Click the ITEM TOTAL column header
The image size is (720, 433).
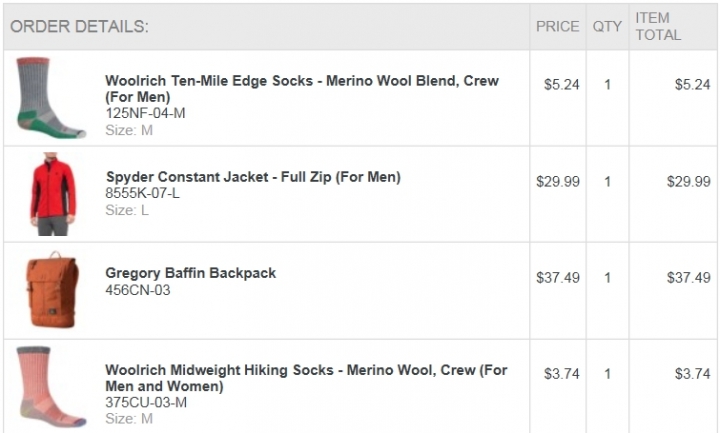[x=658, y=27]
